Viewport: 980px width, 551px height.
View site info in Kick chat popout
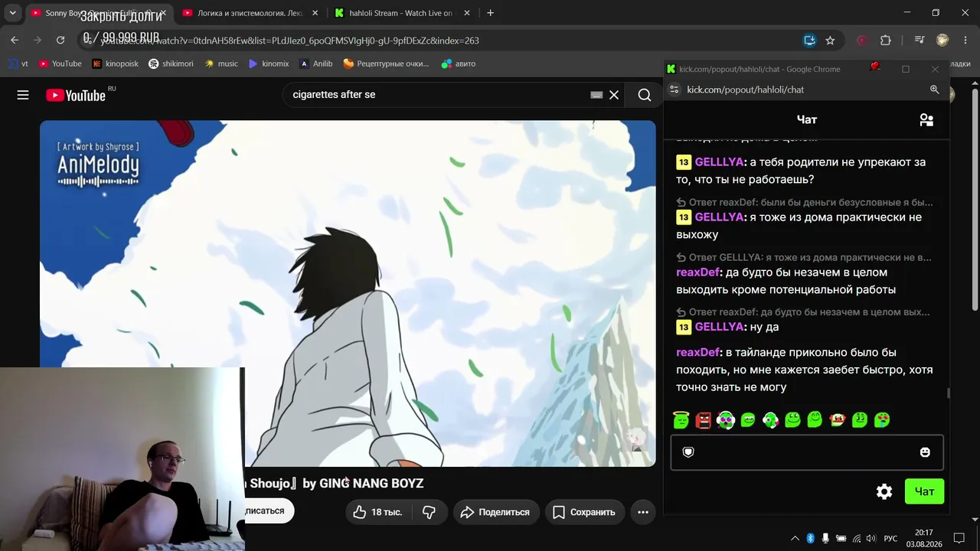click(674, 90)
